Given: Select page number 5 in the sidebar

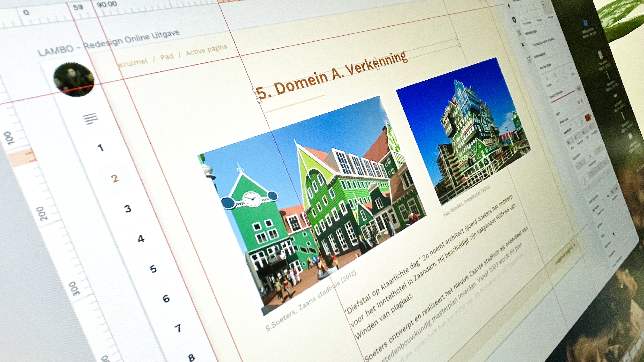Looking at the screenshot, I should [153, 269].
